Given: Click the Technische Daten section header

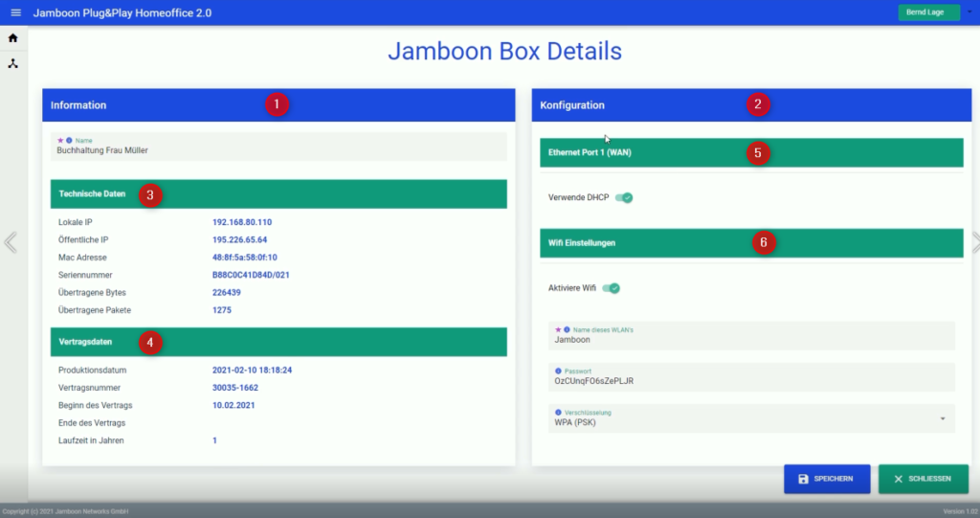Looking at the screenshot, I should point(278,194).
